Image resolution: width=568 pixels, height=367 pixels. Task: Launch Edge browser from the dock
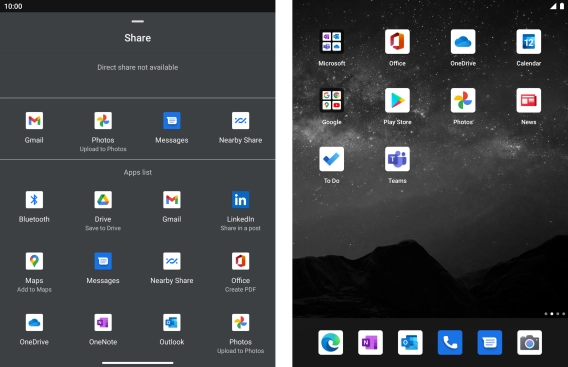point(330,342)
